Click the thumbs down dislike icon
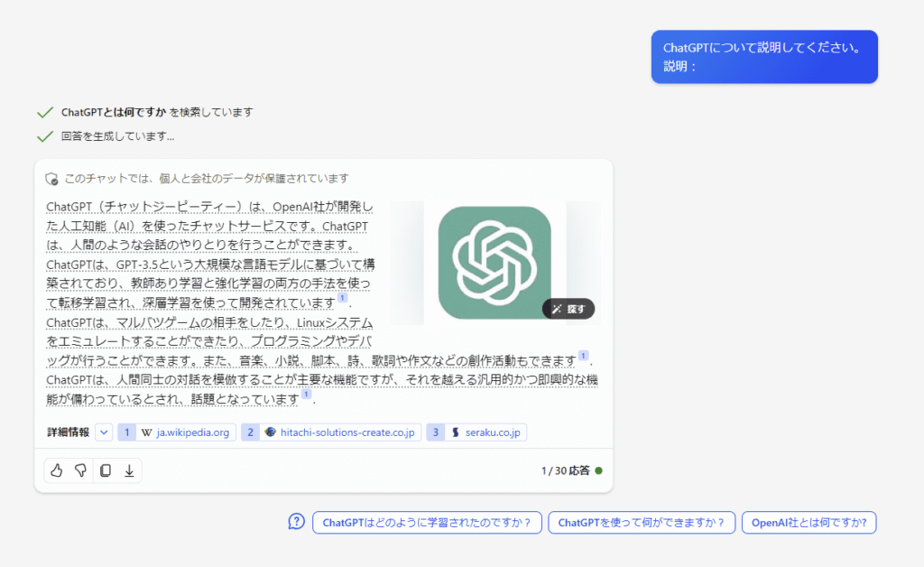The height and width of the screenshot is (567, 924). pyautogui.click(x=80, y=470)
